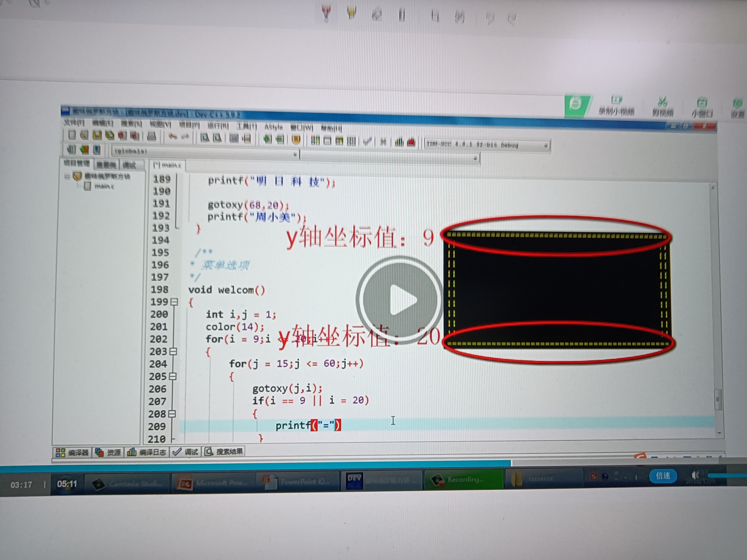Click the toggle bookmark shield icon

coord(296,140)
